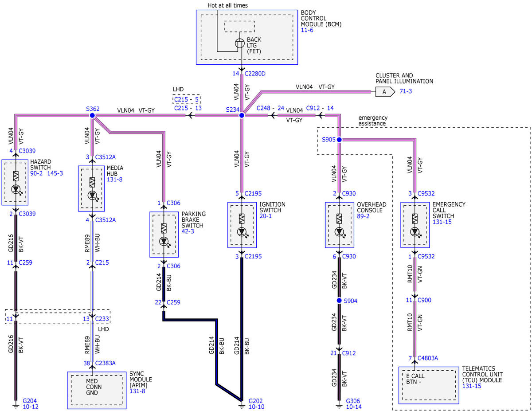Click the C233 connector label
The image size is (532, 411).
(x=102, y=318)
